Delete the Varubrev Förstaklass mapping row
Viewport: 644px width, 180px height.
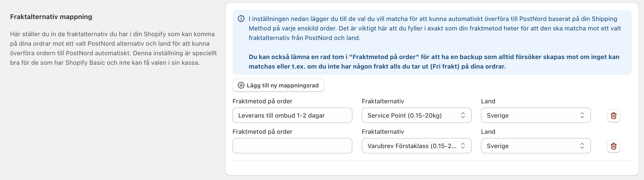[613, 146]
